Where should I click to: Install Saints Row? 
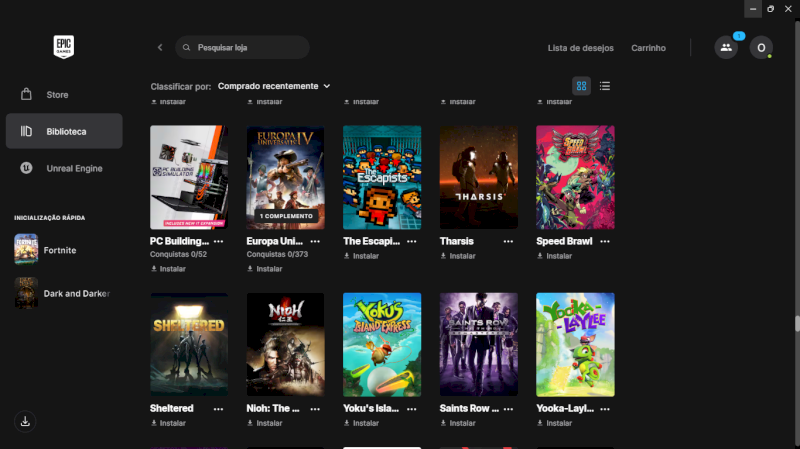point(458,423)
